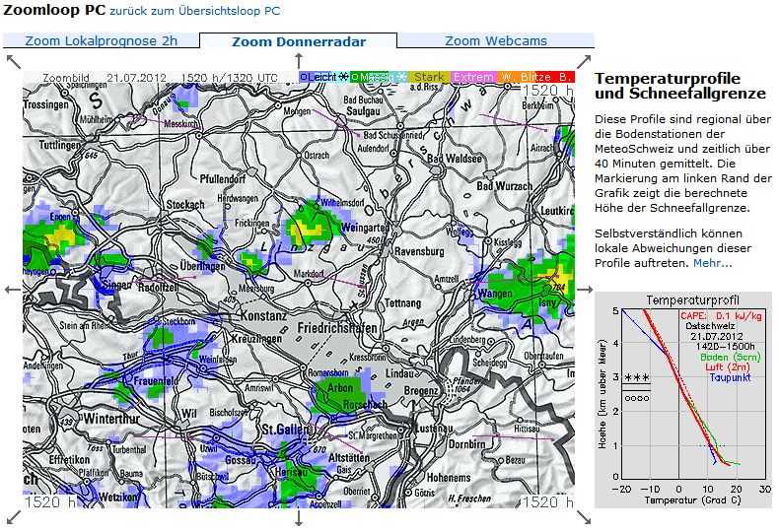The width and height of the screenshot is (779, 532).
Task: Pan map using the top-right diagonal arrow
Action: [x=585, y=61]
